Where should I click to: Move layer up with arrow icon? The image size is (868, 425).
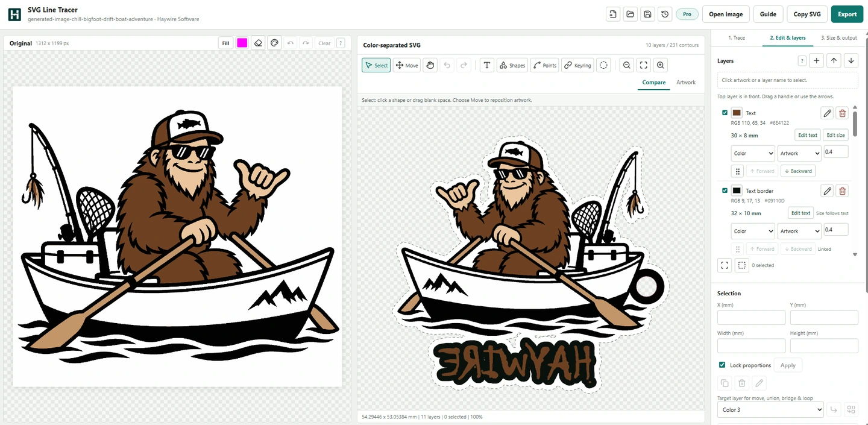tap(834, 60)
